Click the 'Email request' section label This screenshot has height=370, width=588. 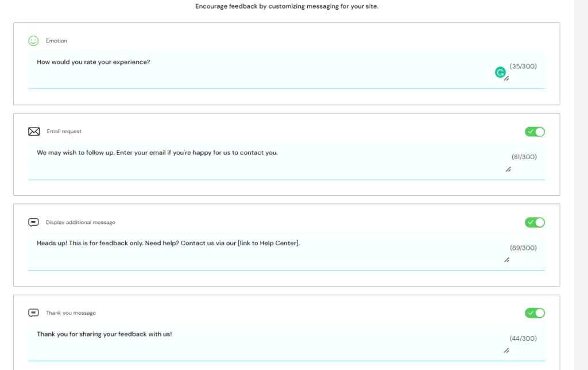tap(64, 132)
